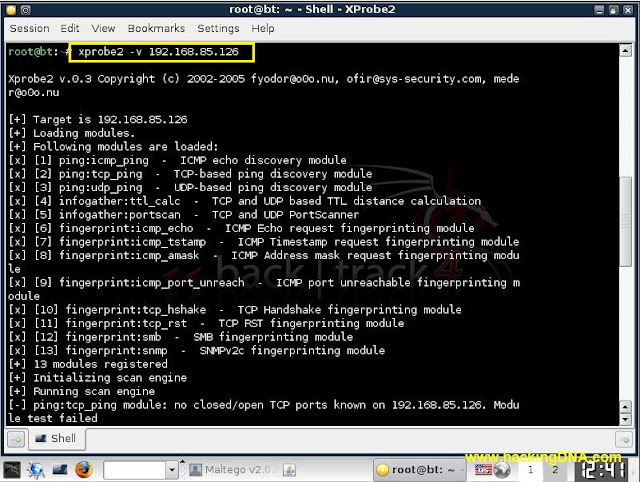Click the 12:41 clock on the panel

(x=603, y=471)
